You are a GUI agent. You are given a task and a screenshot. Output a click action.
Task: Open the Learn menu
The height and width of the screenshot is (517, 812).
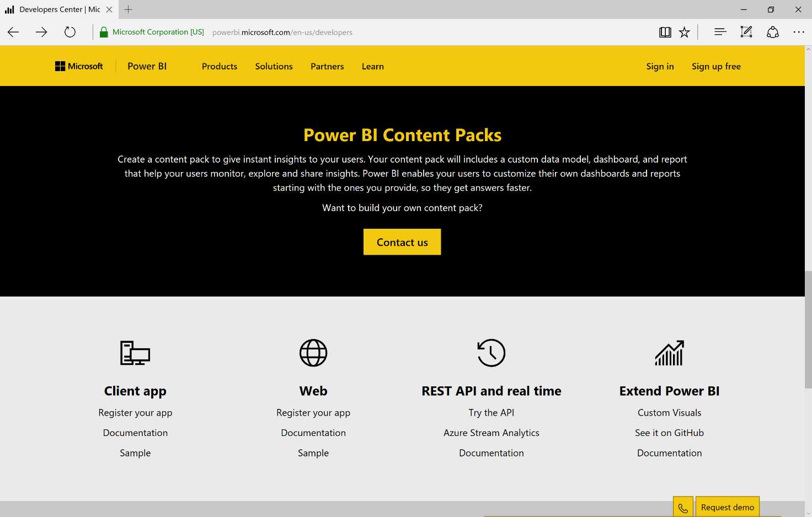click(x=372, y=66)
